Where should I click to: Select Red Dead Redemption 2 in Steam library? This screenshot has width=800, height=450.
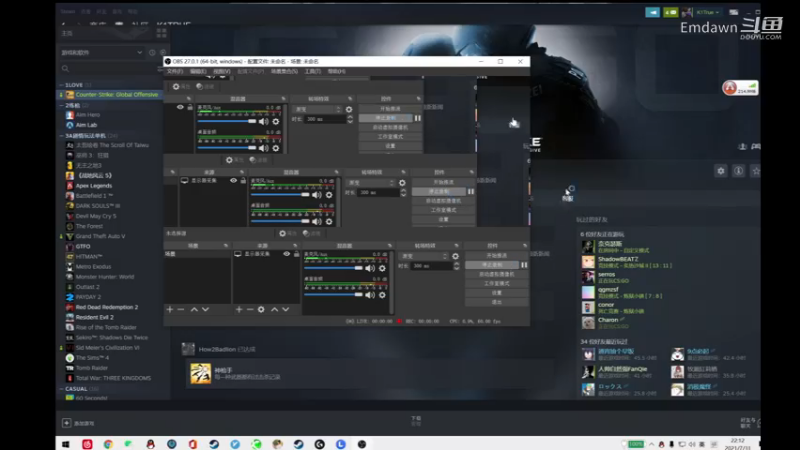(x=107, y=307)
